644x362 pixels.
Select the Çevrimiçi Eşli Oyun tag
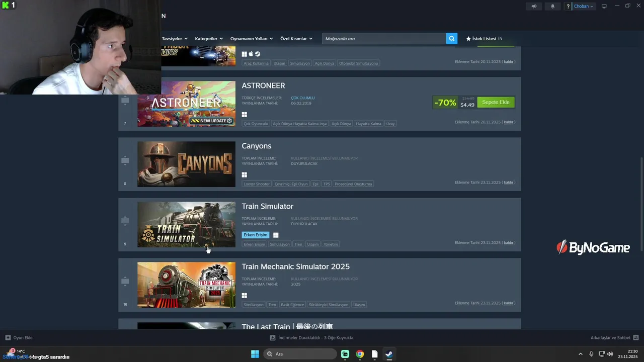[291, 184]
